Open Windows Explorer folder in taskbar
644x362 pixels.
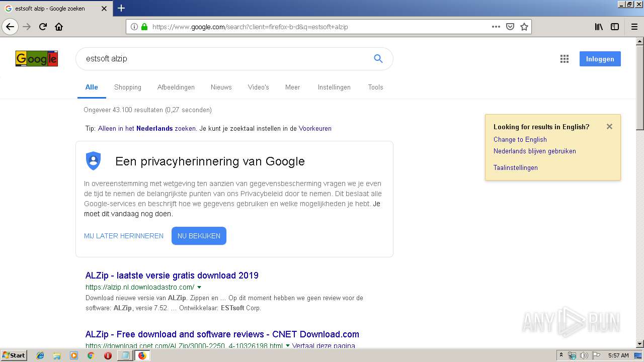pyautogui.click(x=57, y=355)
